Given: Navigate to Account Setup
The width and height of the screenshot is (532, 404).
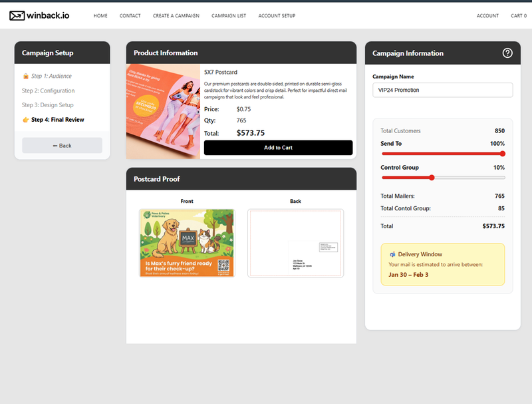Looking at the screenshot, I should pos(277,16).
